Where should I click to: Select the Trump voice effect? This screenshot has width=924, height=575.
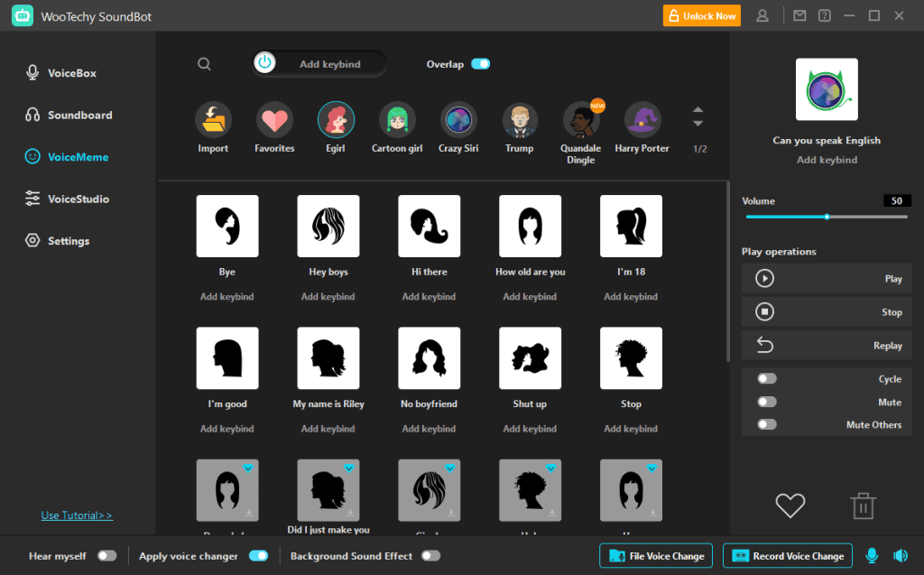[x=520, y=124]
